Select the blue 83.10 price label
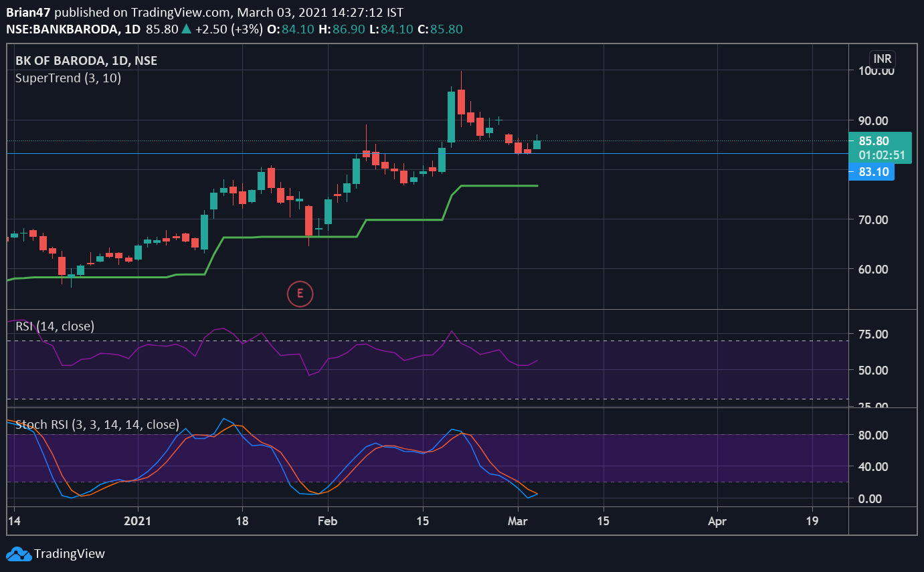 pyautogui.click(x=871, y=172)
